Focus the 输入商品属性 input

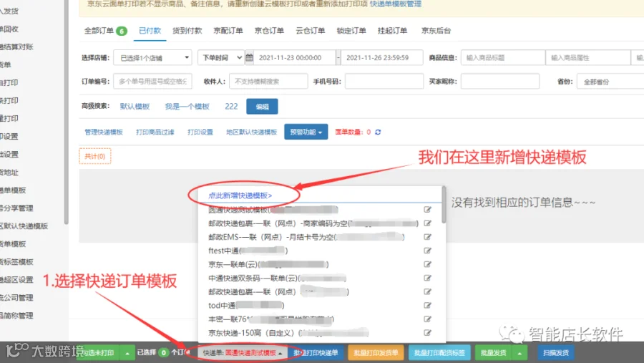click(x=587, y=57)
